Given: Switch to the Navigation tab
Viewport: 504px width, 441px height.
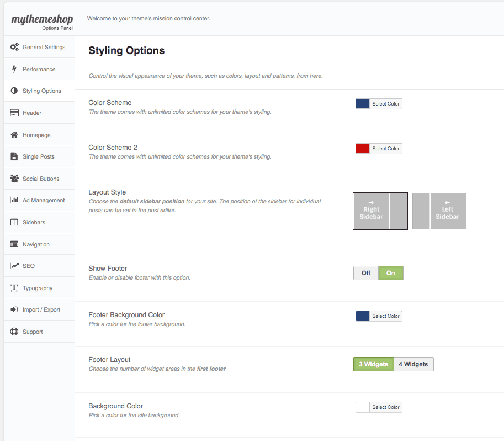Looking at the screenshot, I should [x=36, y=244].
